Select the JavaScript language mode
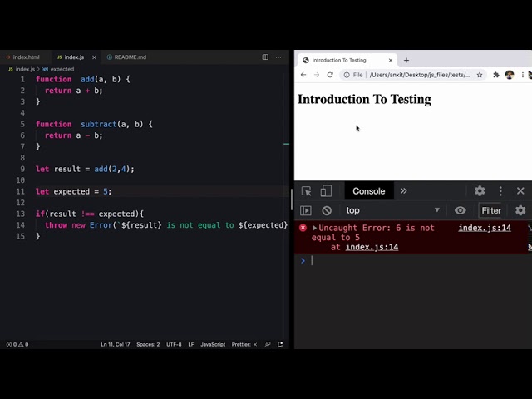 213,344
